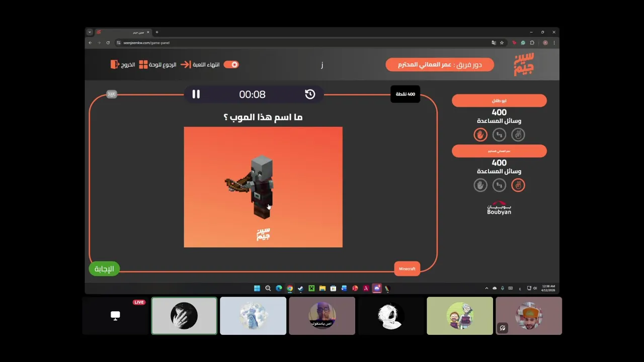Image resolution: width=644 pixels, height=362 pixels.
Task: Open Discord from the taskbar
Action: (377, 288)
